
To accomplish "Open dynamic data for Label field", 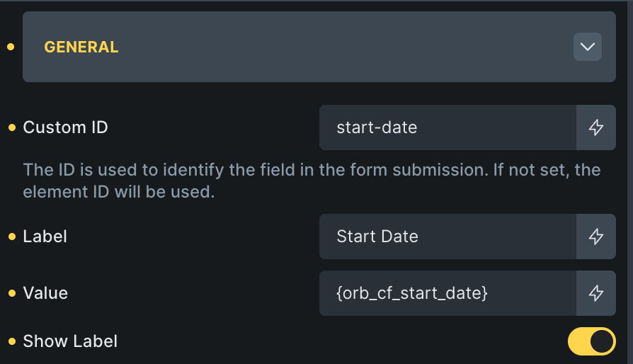I will tap(596, 237).
